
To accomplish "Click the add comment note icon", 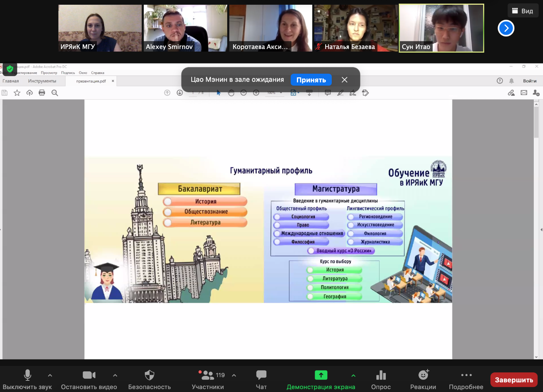I will pyautogui.click(x=328, y=93).
